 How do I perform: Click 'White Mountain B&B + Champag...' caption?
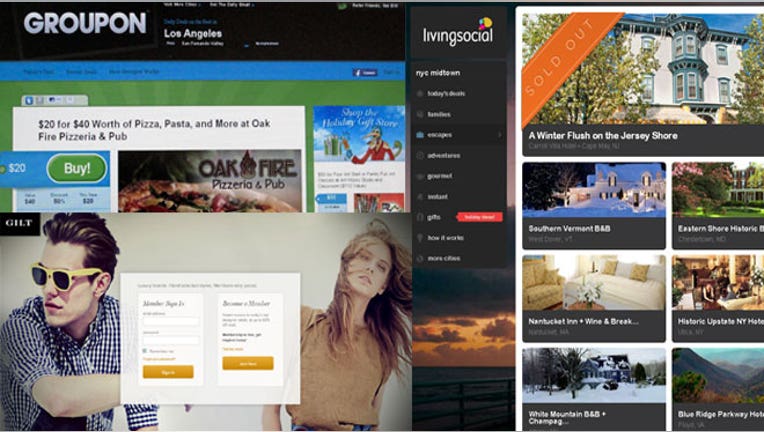point(567,417)
